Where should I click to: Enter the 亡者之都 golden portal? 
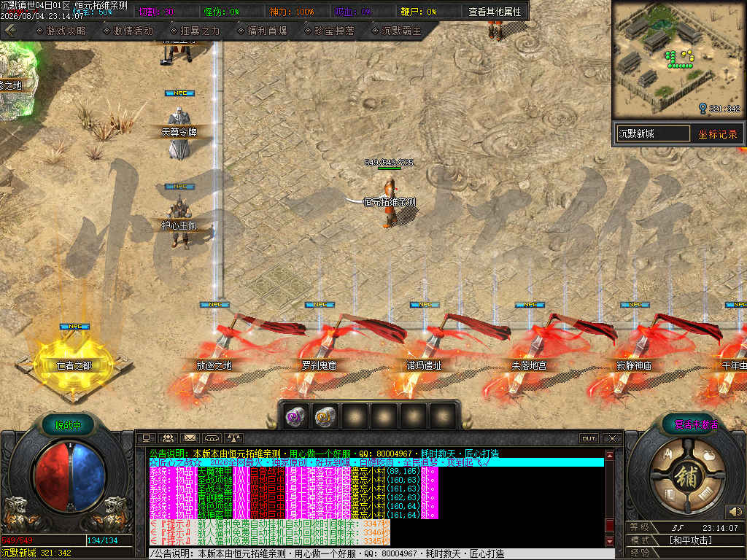pyautogui.click(x=74, y=366)
